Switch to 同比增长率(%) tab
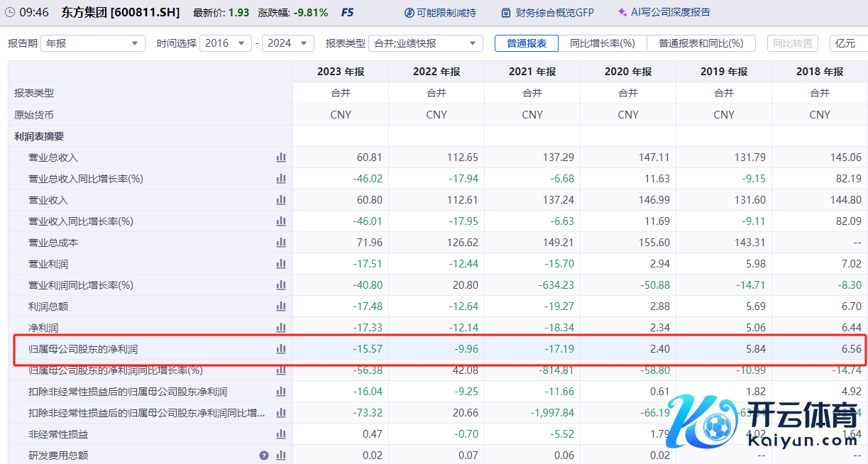 [602, 43]
